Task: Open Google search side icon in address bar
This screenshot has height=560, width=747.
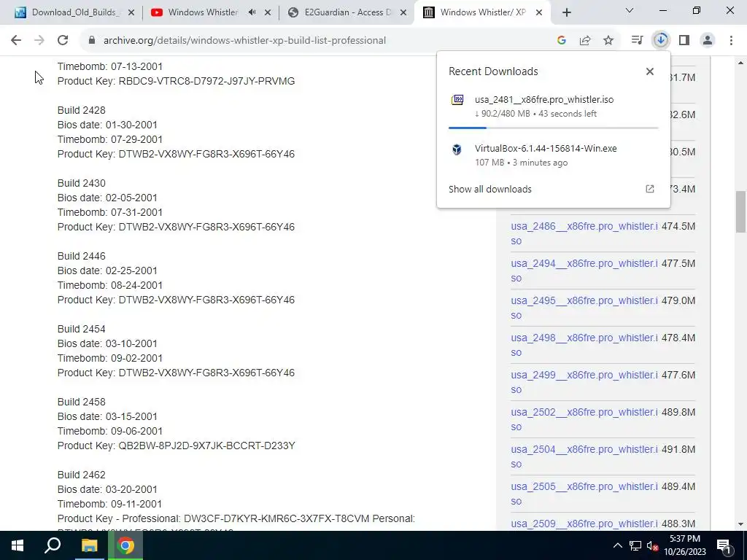Action: point(562,41)
